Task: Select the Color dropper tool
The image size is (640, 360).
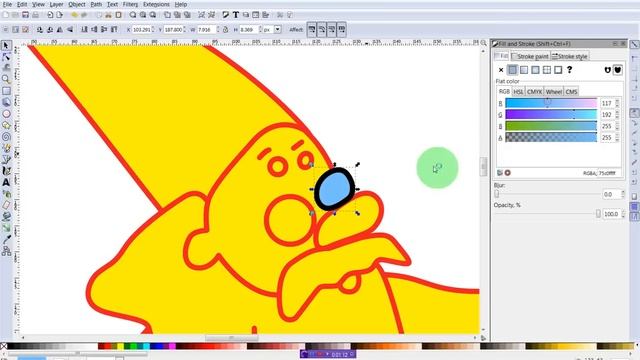Action: (6, 240)
